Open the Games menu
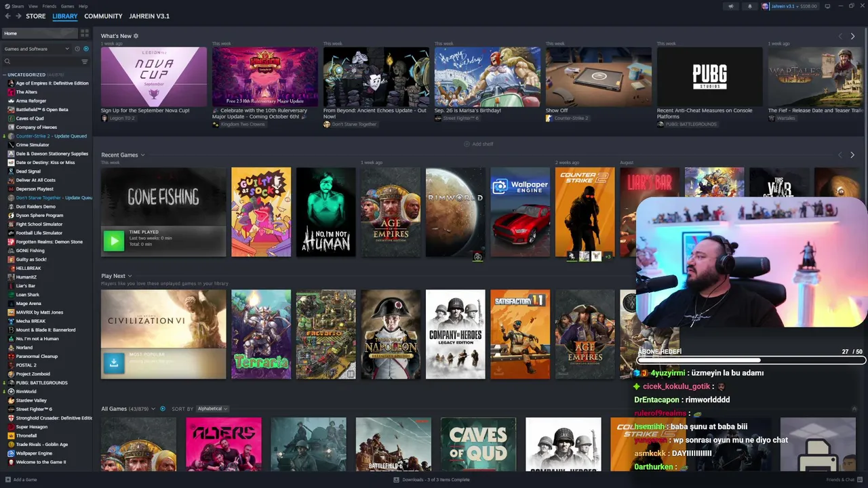Image resolution: width=868 pixels, height=488 pixels. (67, 6)
